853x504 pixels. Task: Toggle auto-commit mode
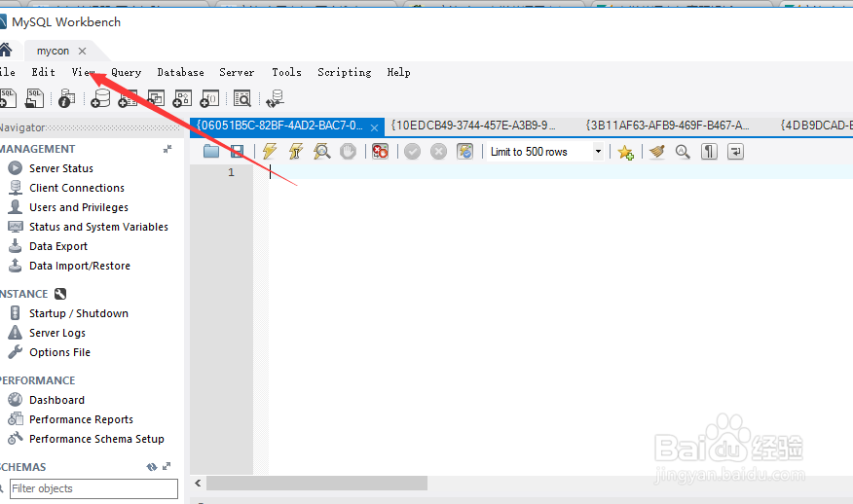[x=465, y=151]
